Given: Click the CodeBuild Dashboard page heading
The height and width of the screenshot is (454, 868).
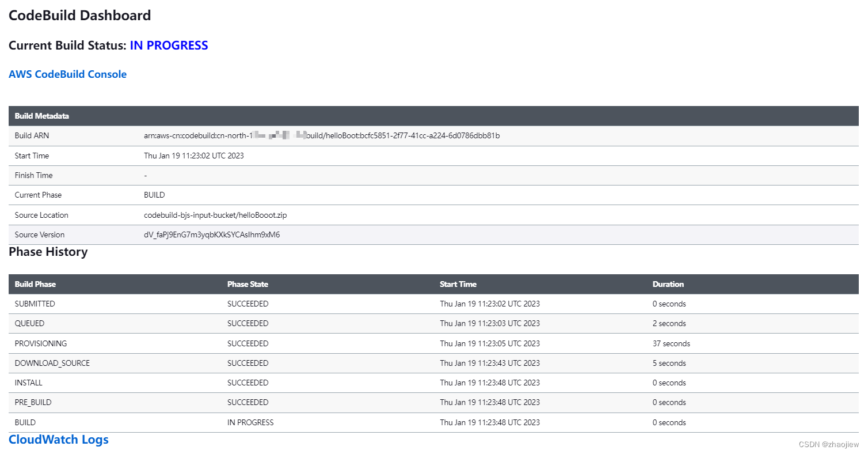Looking at the screenshot, I should 80,16.
